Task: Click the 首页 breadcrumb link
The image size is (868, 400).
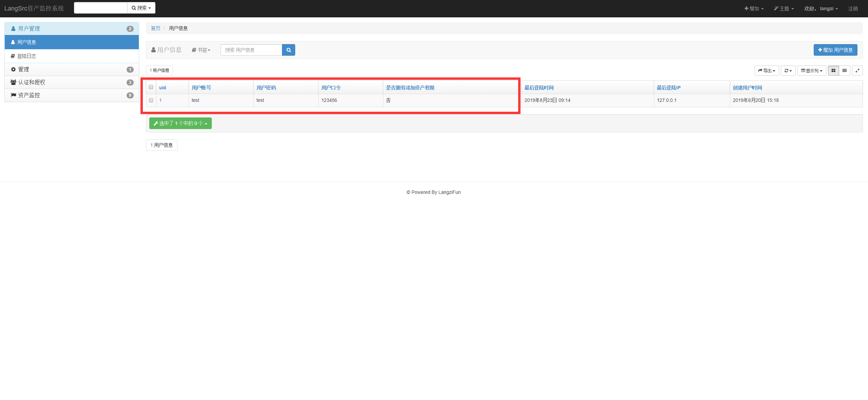Action: [x=155, y=28]
